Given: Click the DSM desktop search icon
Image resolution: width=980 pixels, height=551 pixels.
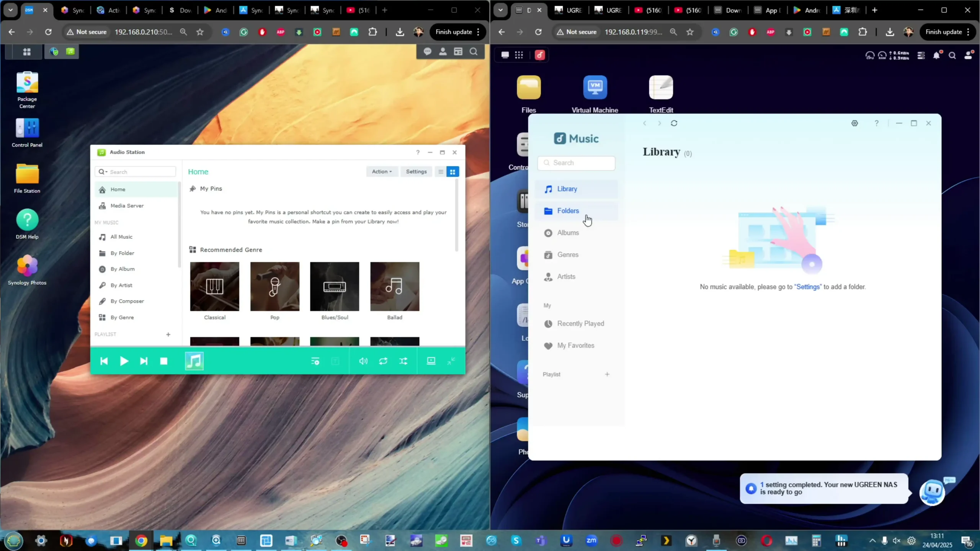Looking at the screenshot, I should pyautogui.click(x=474, y=52).
